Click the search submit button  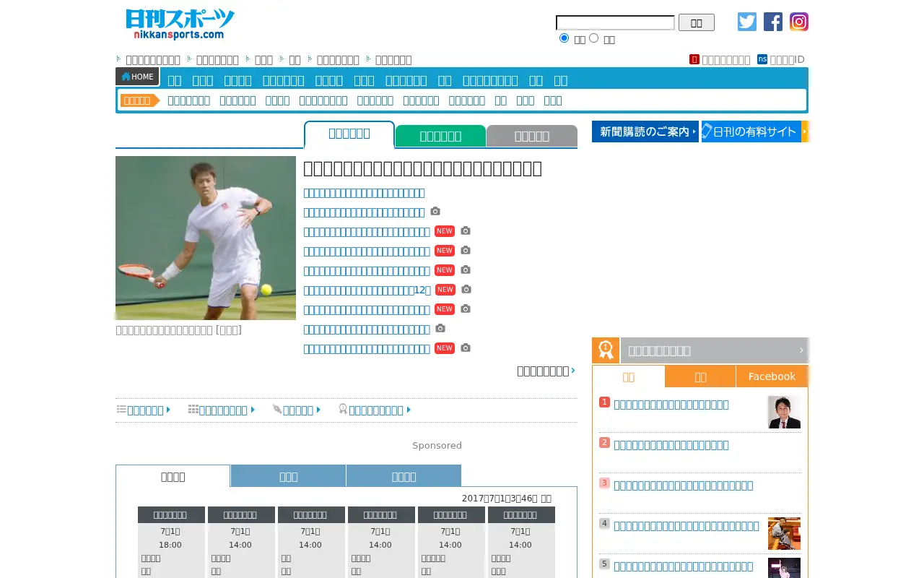pyautogui.click(x=697, y=22)
